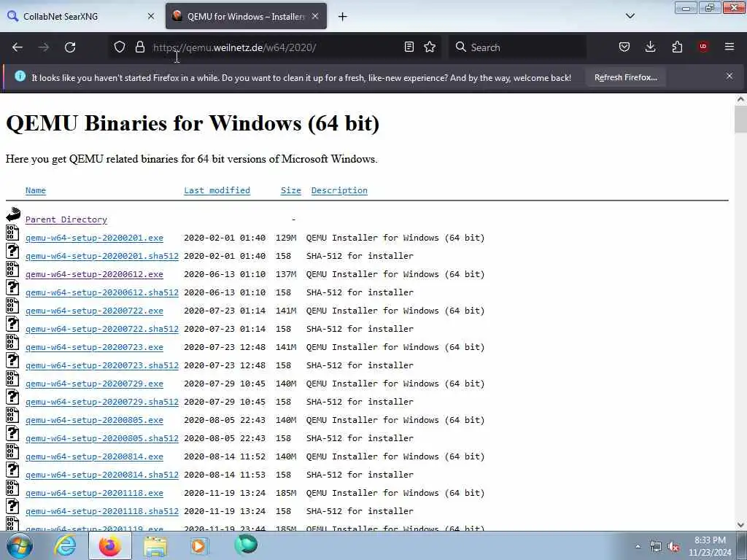Click binary file icon beside qemu-w64-setup-20201118.exe

coord(12,488)
